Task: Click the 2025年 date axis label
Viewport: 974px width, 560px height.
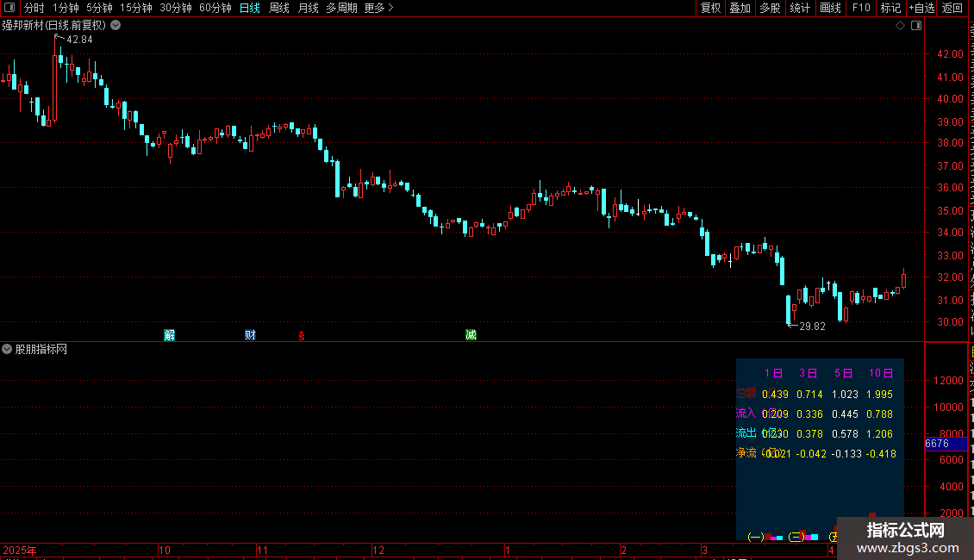Action: [20, 550]
